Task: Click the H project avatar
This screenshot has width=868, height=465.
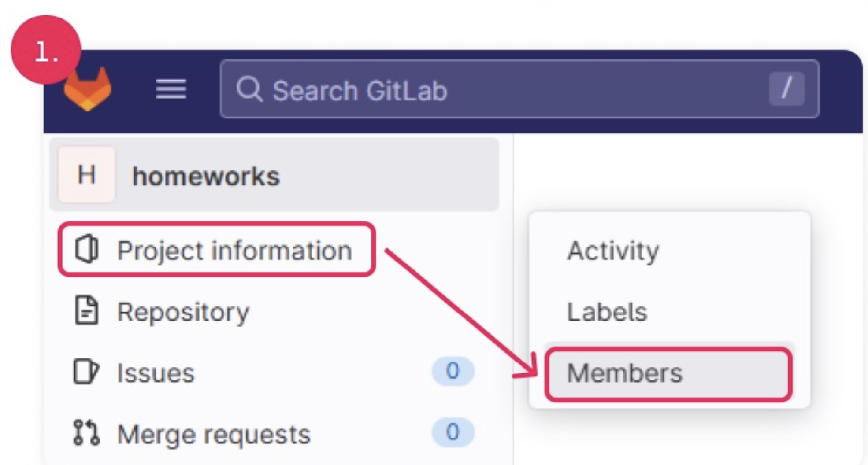Action: pyautogui.click(x=87, y=175)
